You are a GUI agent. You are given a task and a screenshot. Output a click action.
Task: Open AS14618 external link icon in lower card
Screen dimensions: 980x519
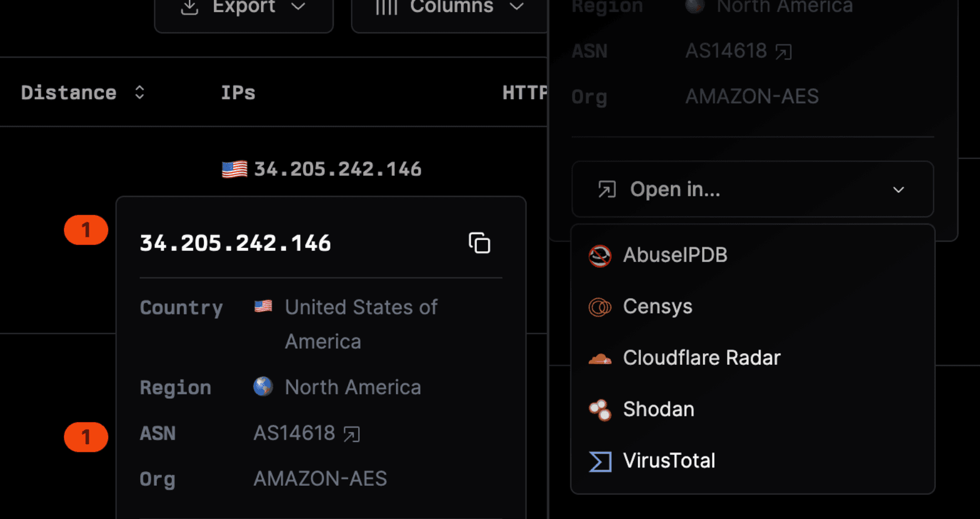click(351, 434)
